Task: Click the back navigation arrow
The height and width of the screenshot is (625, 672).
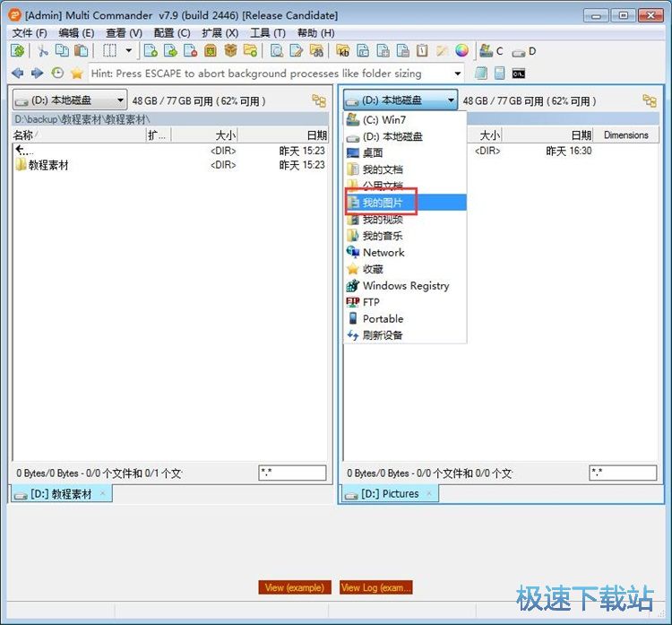Action: [18, 74]
